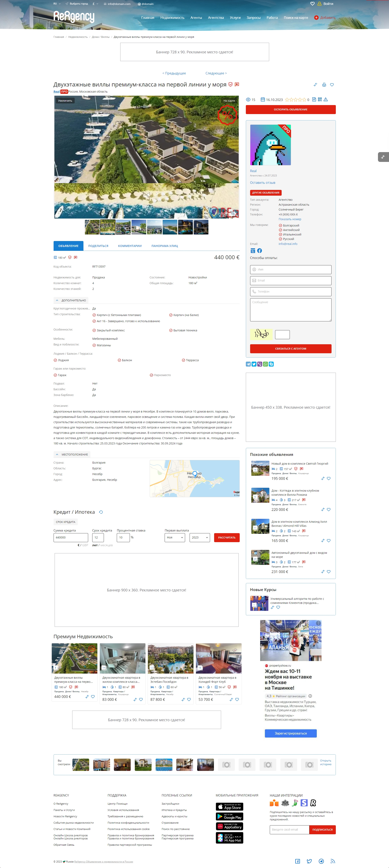Switch to the Комментарии tab

pos(130,246)
